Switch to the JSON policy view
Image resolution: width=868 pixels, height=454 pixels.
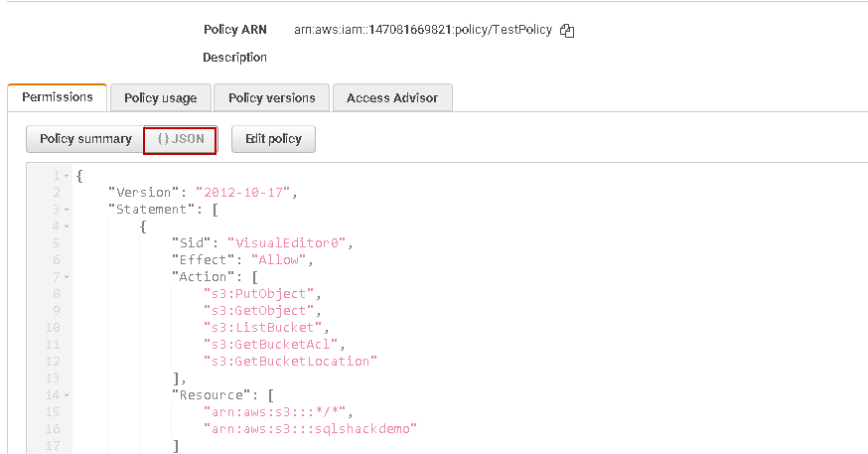tap(180, 139)
